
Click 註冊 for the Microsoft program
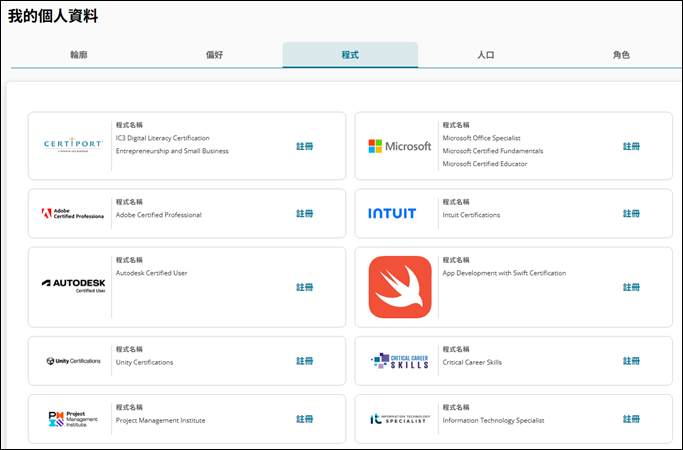(631, 146)
